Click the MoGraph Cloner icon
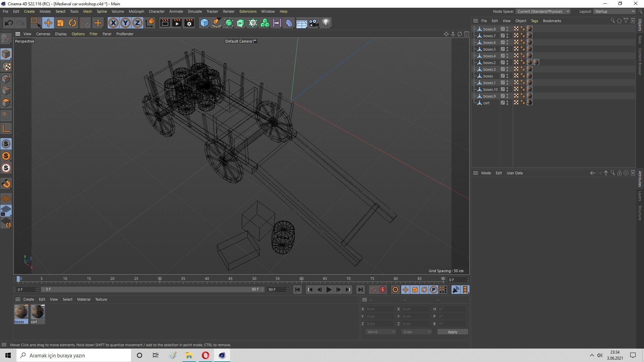 [265, 23]
